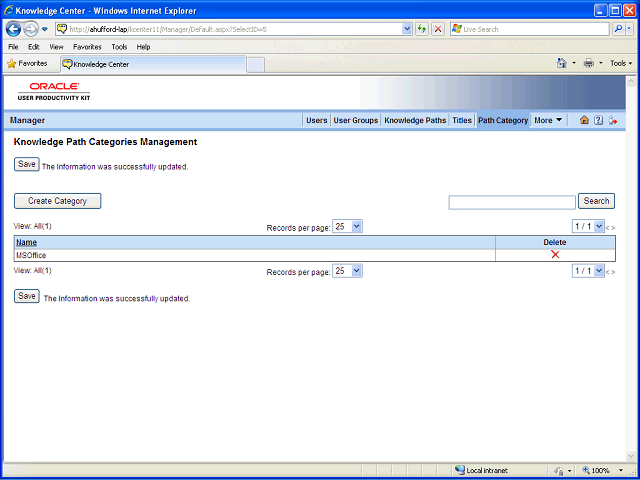640x480 pixels.
Task: Go back with the browser Back arrow
Action: [x=13, y=29]
